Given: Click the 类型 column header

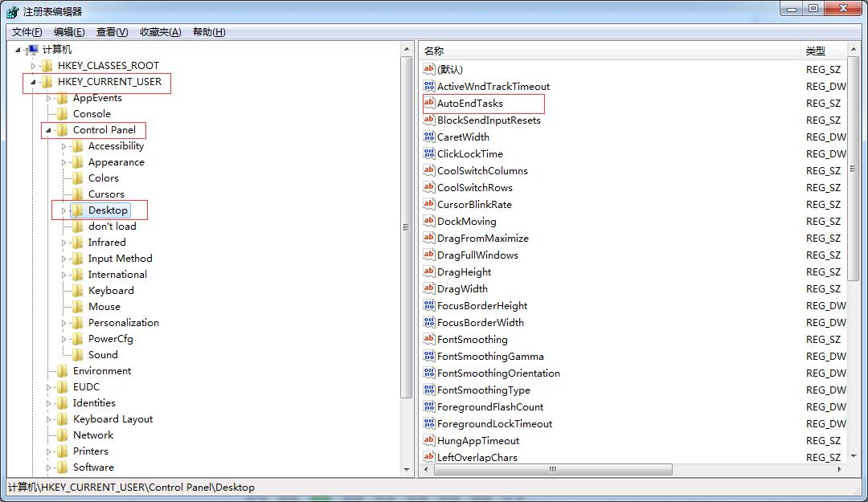Looking at the screenshot, I should [x=815, y=51].
